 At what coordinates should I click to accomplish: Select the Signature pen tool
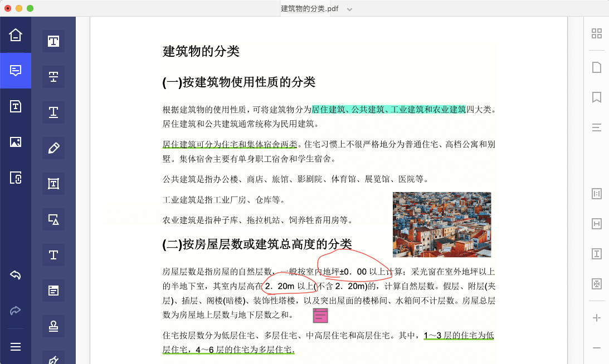click(x=53, y=359)
